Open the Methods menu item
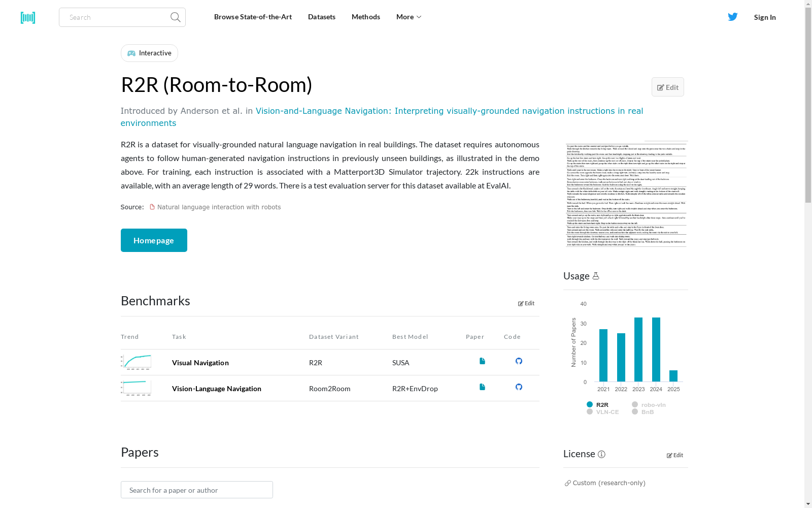The image size is (812, 508). tap(366, 17)
